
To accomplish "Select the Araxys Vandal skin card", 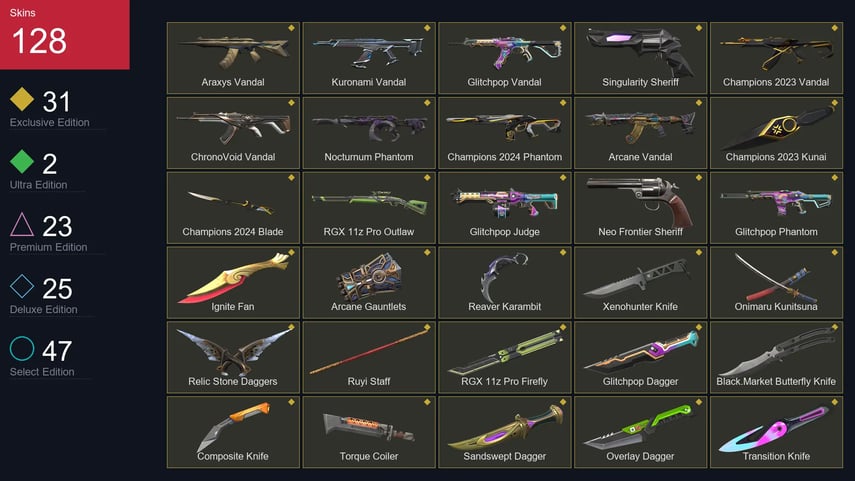I will coord(233,58).
